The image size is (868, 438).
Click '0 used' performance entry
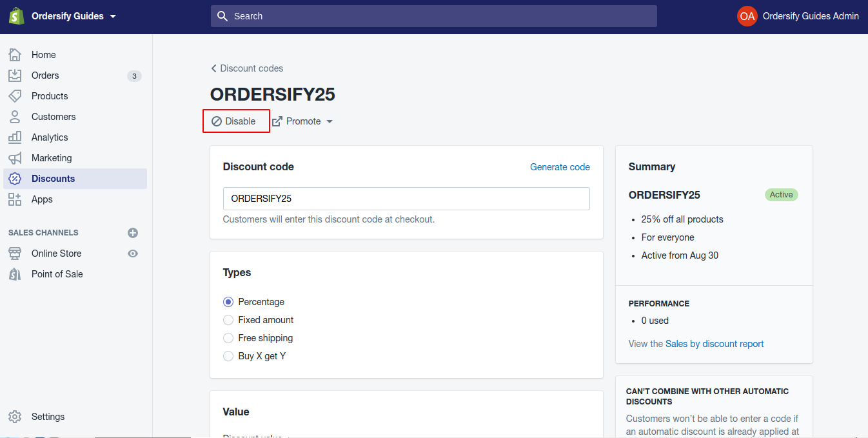[655, 321]
